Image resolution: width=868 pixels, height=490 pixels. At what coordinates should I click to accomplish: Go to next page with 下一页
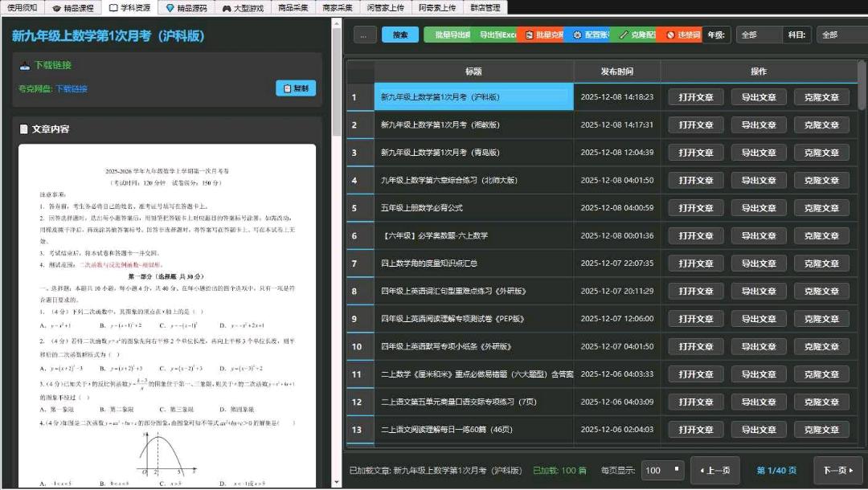837,472
